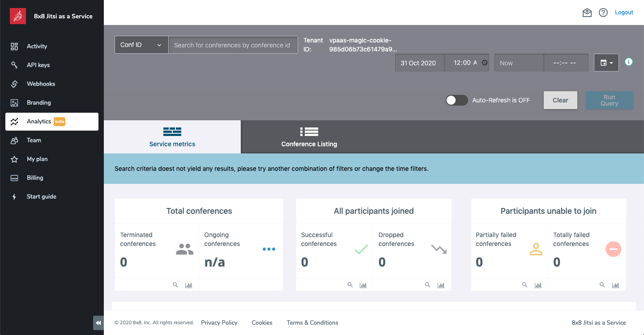The image size is (644, 335).
Task: Go to My plan menu item
Action: 52,159
